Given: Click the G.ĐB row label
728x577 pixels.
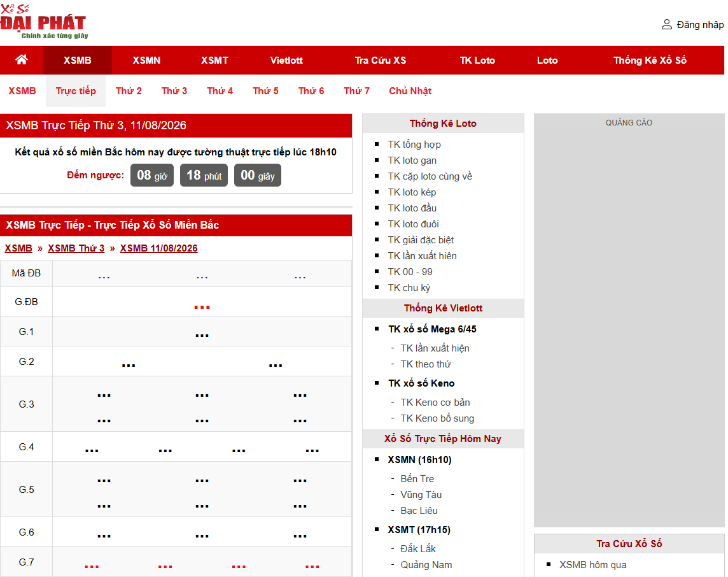Looking at the screenshot, I should coord(26,302).
